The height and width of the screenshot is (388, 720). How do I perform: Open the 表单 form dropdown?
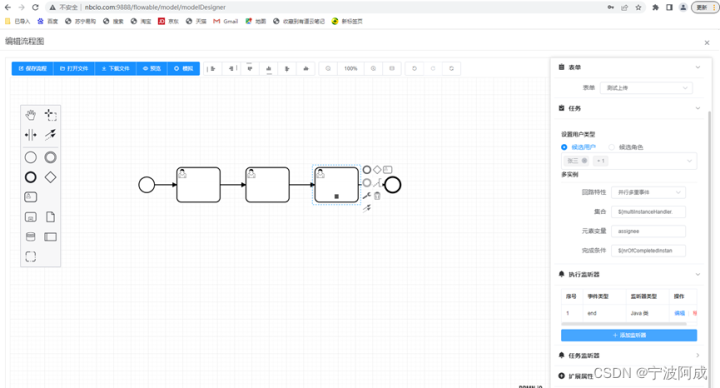pos(646,88)
